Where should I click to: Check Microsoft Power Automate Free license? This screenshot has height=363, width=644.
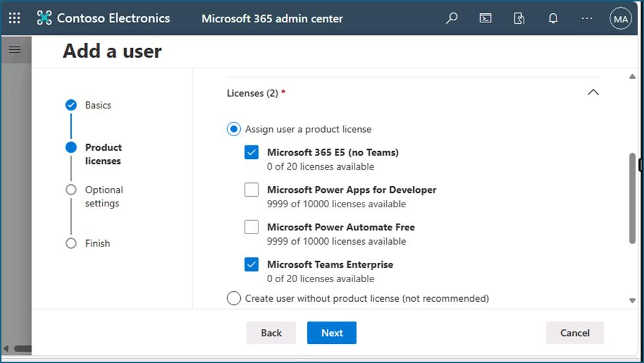tap(251, 228)
